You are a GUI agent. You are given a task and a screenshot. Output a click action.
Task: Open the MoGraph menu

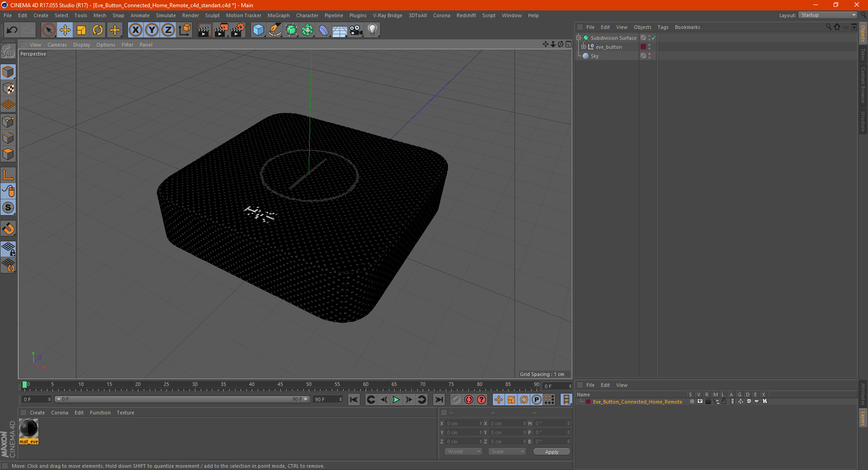pyautogui.click(x=278, y=15)
